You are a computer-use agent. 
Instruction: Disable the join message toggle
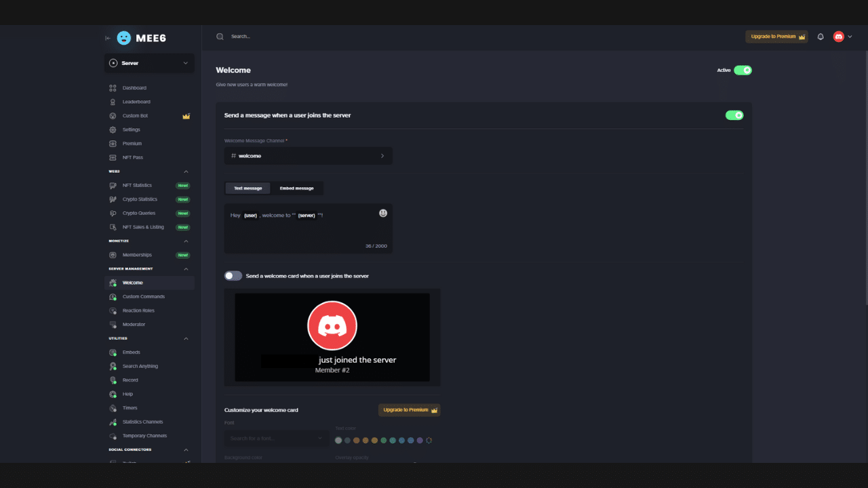click(x=734, y=115)
